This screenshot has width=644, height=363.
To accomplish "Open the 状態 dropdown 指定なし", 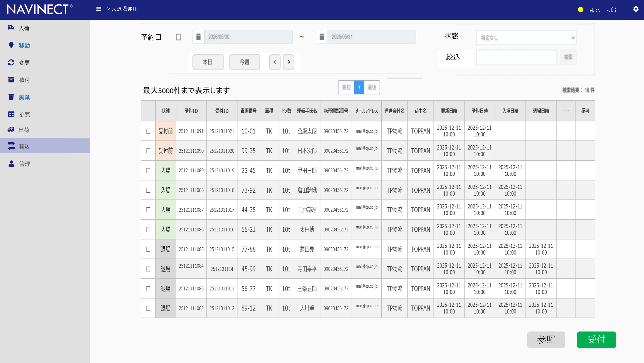I will pos(526,38).
